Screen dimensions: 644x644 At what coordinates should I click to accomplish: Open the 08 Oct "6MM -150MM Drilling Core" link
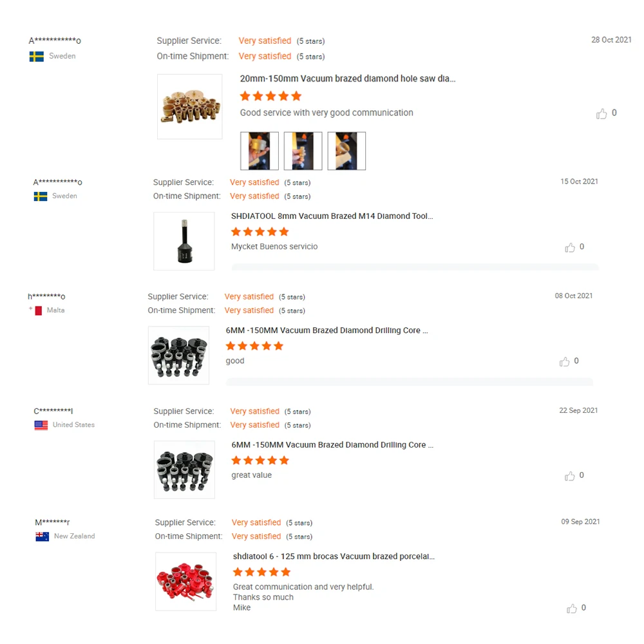tap(327, 330)
